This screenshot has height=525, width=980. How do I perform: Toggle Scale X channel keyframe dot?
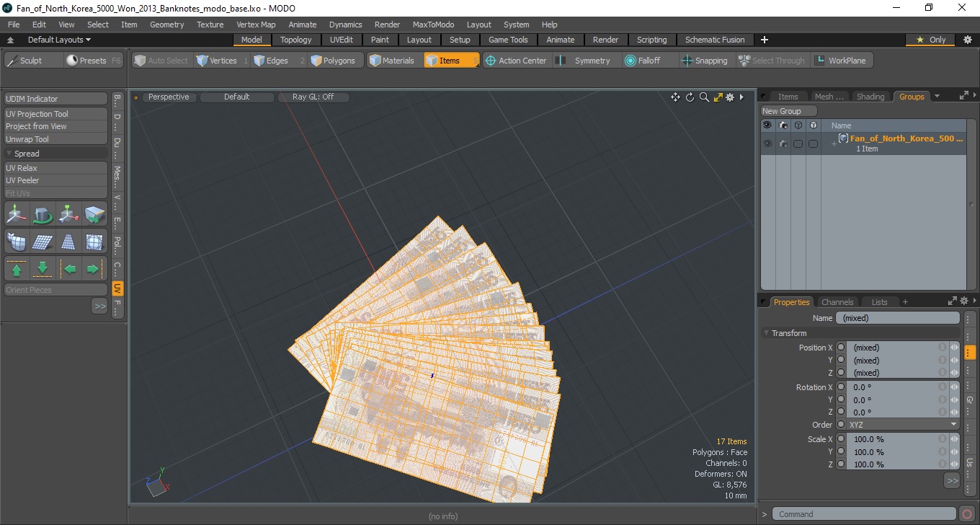click(x=841, y=439)
